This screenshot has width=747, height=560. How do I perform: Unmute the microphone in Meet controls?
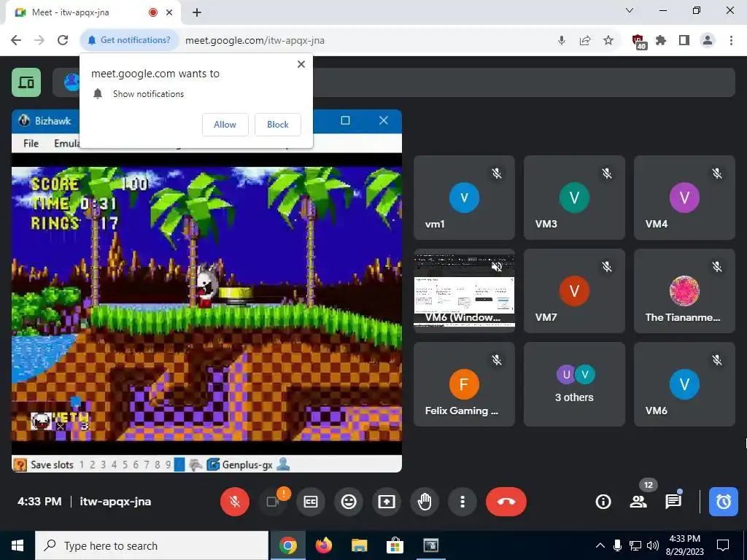tap(234, 502)
